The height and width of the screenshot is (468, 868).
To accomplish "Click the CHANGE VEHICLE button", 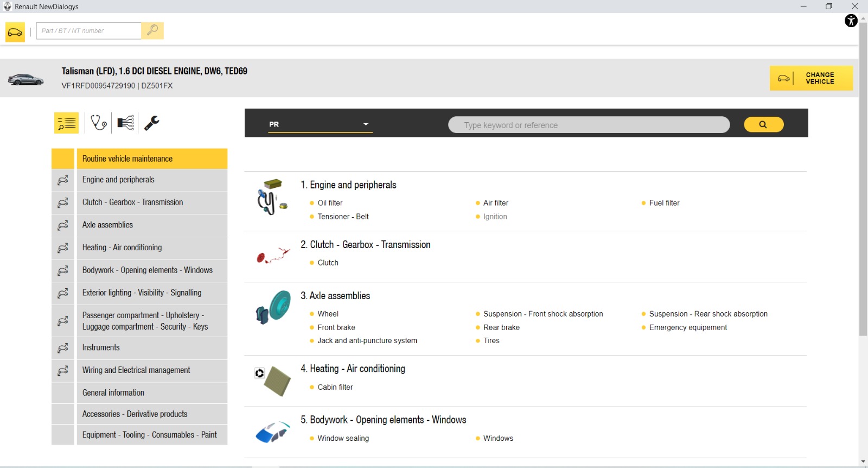I will click(811, 78).
